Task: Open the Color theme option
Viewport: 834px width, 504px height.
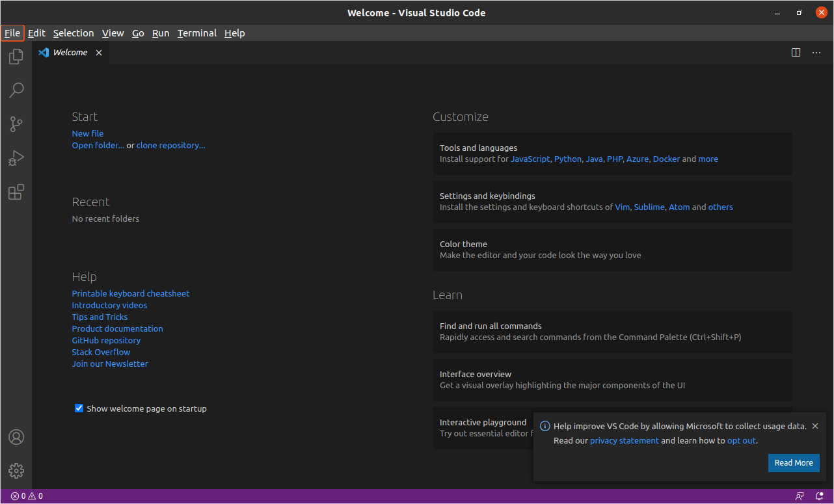Action: [x=613, y=250]
